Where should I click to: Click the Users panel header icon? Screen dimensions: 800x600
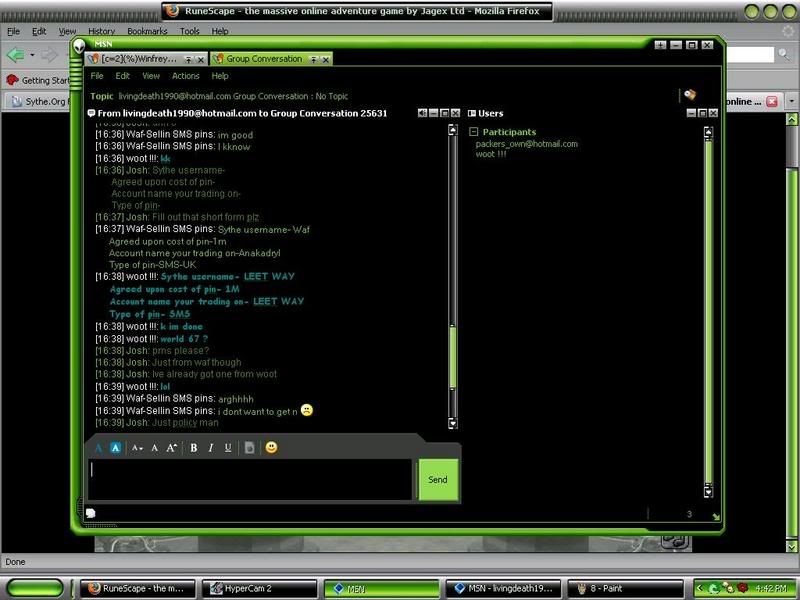[x=472, y=113]
